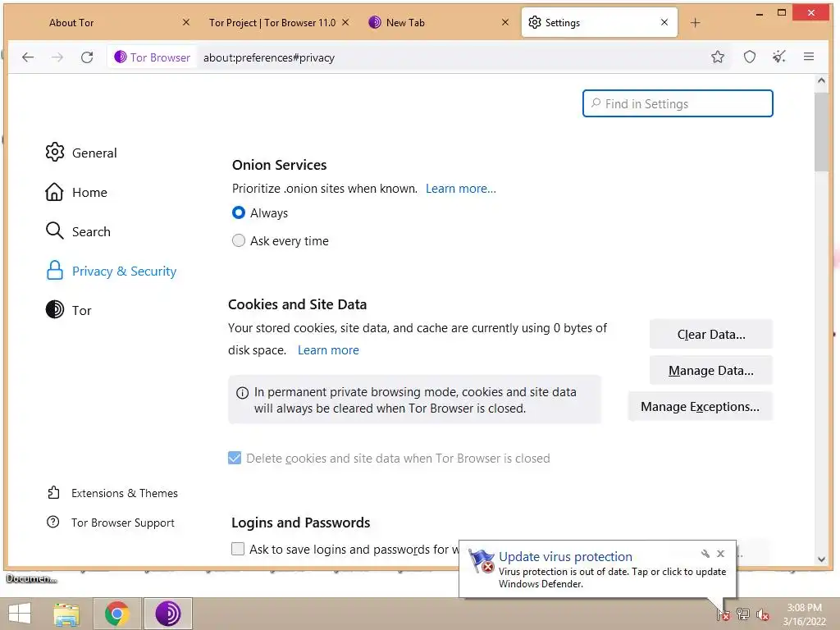Click Update virus protection notification title
This screenshot has width=840, height=630.
pyautogui.click(x=565, y=557)
